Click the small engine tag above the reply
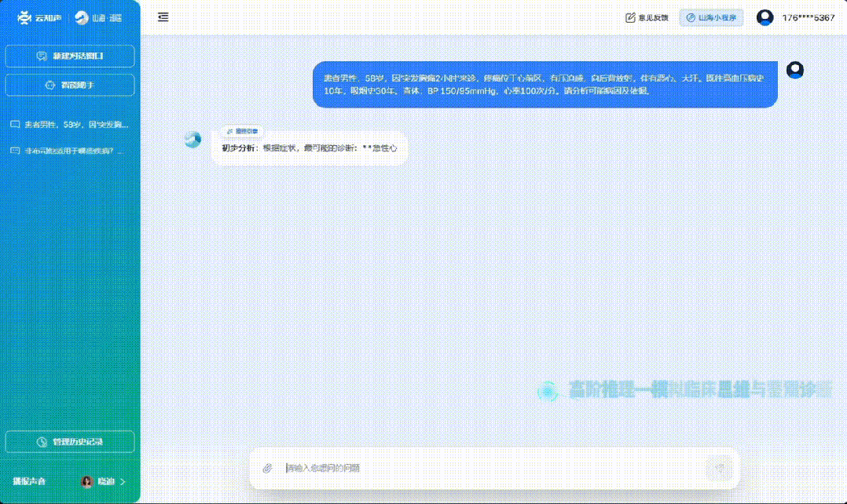Image resolution: width=847 pixels, height=504 pixels. tap(242, 131)
